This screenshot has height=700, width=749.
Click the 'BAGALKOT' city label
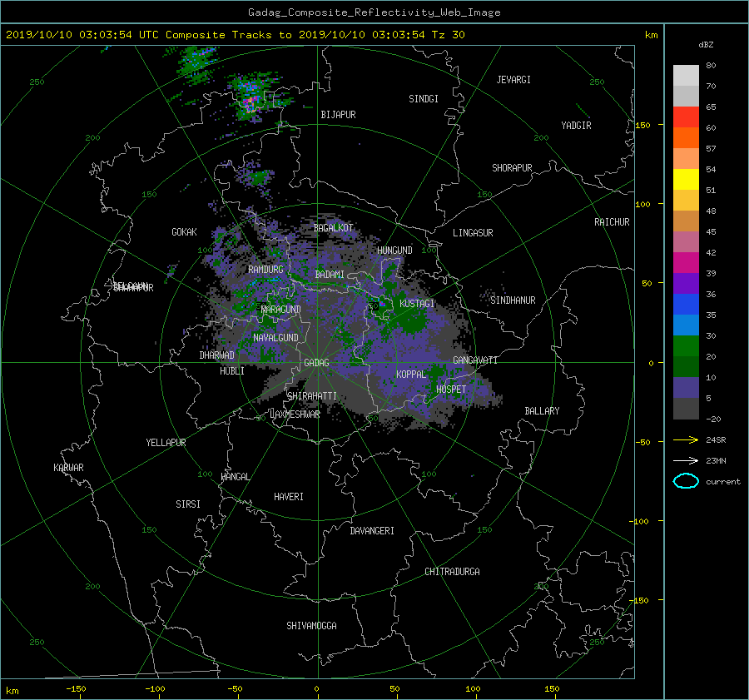point(334,228)
